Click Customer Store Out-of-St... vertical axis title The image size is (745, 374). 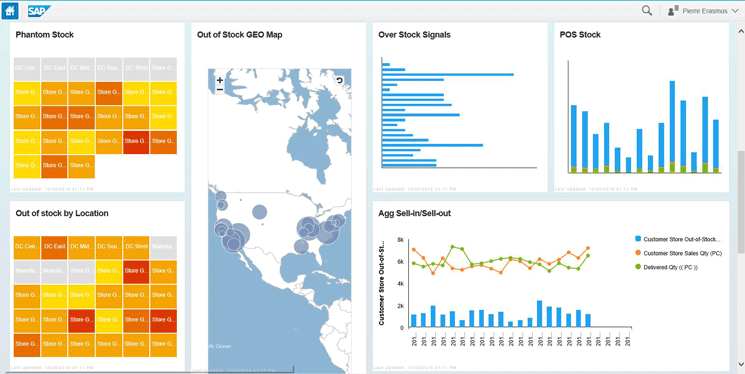pos(382,284)
